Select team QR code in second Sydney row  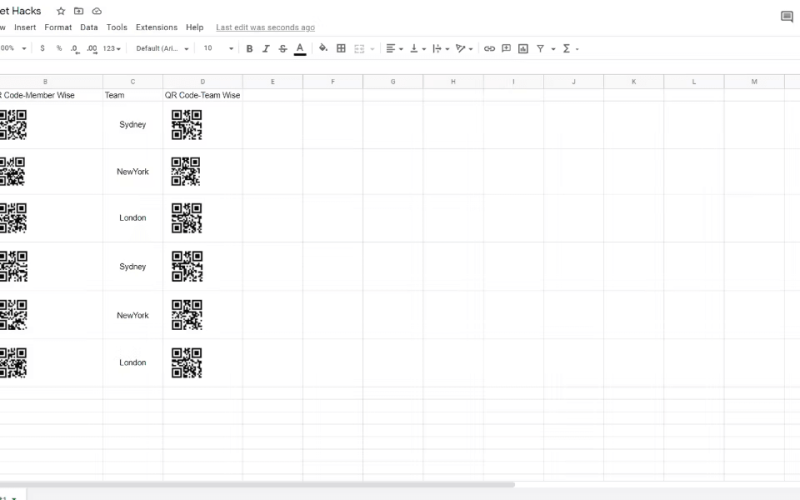coord(187,266)
